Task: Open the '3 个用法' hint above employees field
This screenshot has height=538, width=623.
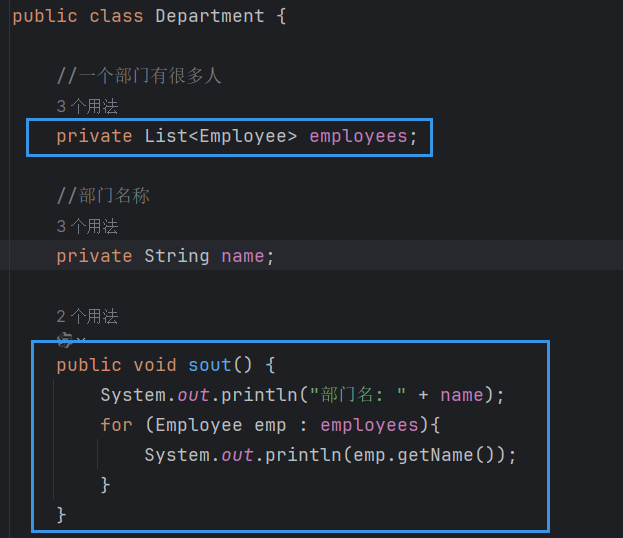Action: point(87,106)
